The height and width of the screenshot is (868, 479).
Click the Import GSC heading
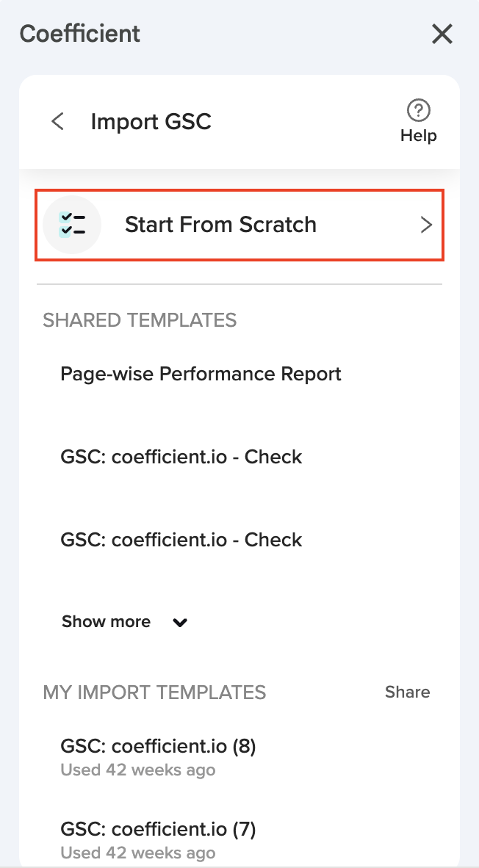point(151,121)
